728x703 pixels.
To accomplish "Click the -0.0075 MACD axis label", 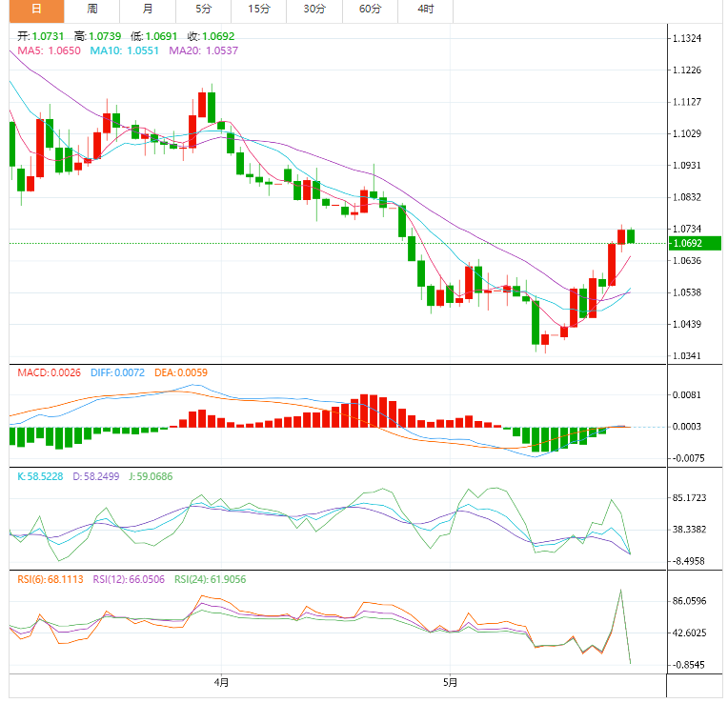I will (689, 458).
